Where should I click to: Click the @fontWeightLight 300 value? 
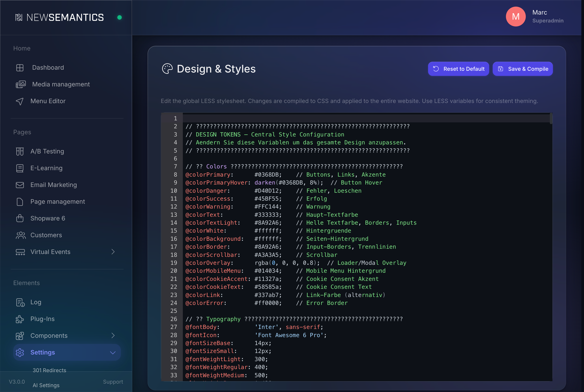point(259,359)
